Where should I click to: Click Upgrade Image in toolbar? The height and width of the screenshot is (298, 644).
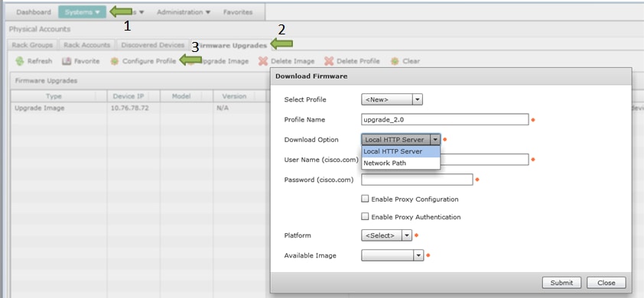pos(224,61)
